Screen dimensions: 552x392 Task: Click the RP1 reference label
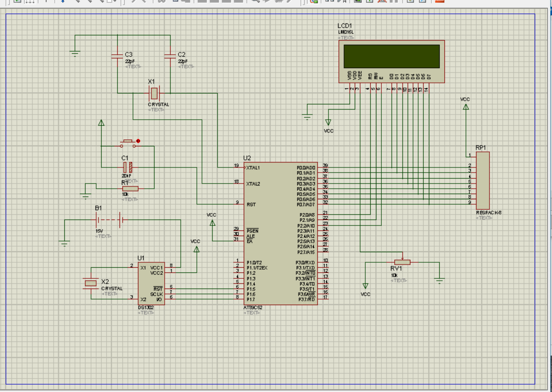481,148
